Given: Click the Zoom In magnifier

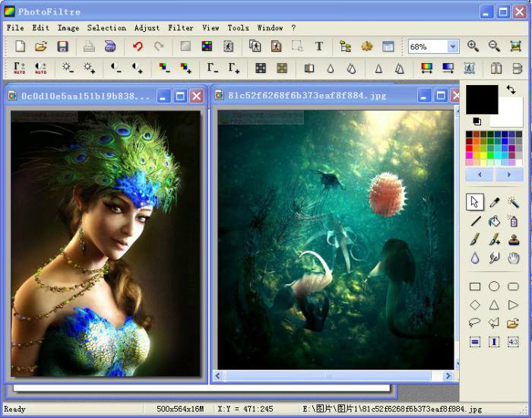Looking at the screenshot, I should (x=473, y=46).
